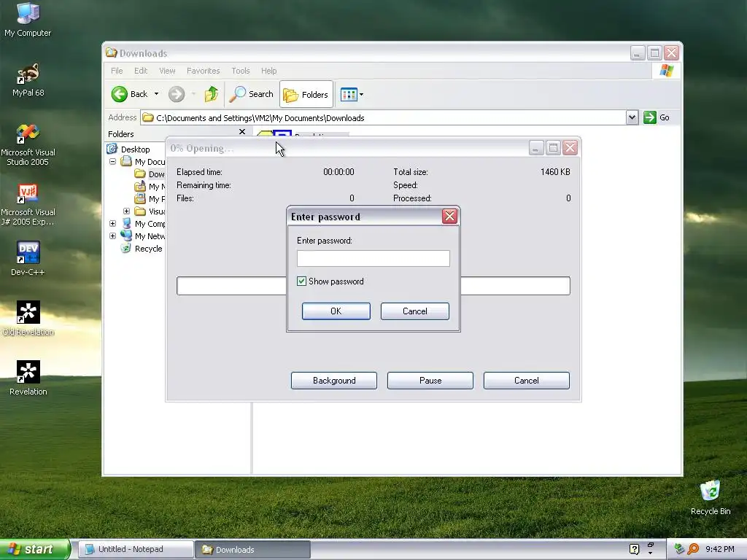Open Revelation desktop shortcut

pyautogui.click(x=28, y=378)
